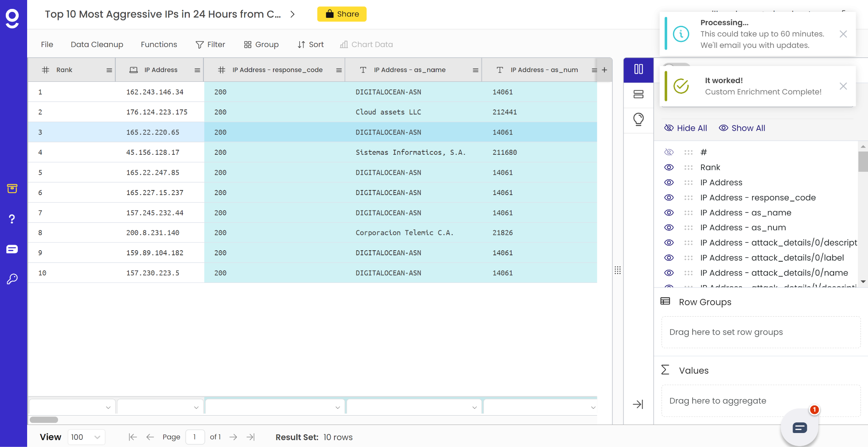The height and width of the screenshot is (447, 868).
Task: Open the View rows-per-page dropdown
Action: (x=86, y=437)
